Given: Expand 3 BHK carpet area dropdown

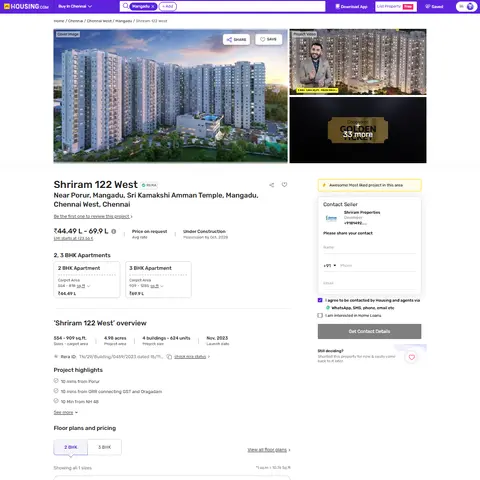Looking at the screenshot, I should (162, 286).
